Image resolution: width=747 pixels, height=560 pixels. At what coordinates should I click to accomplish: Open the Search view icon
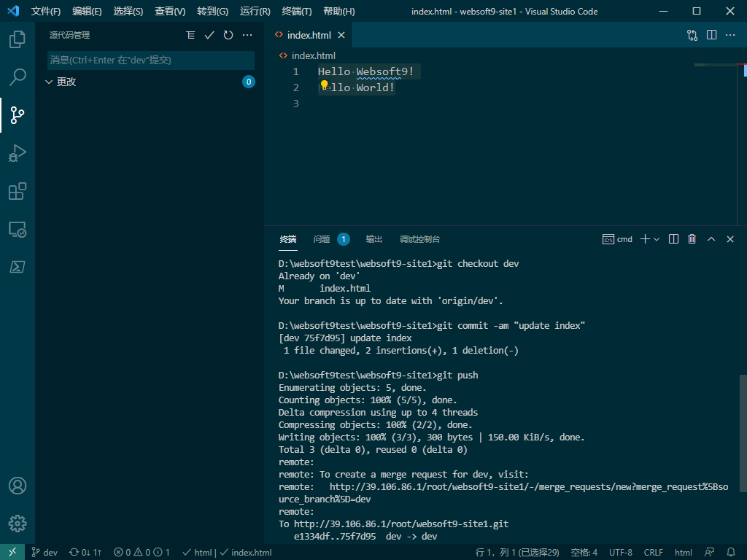(x=18, y=77)
